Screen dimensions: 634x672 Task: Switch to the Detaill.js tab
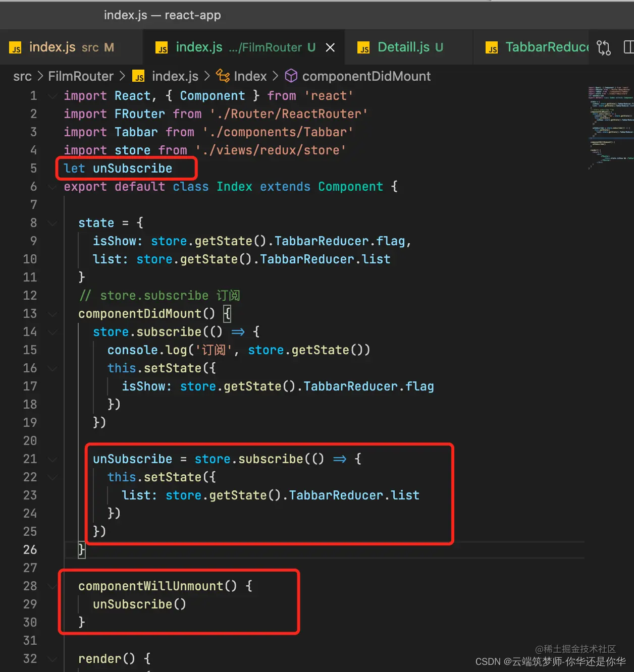pos(409,47)
